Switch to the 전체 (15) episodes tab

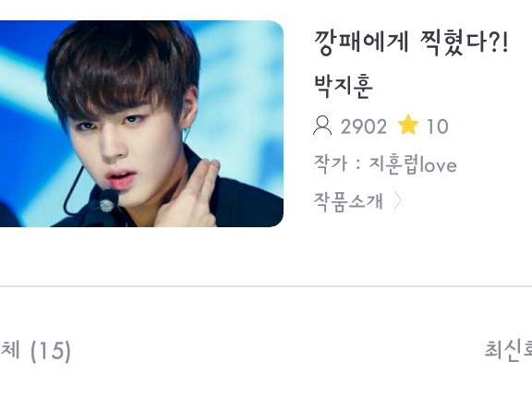pos(35,350)
